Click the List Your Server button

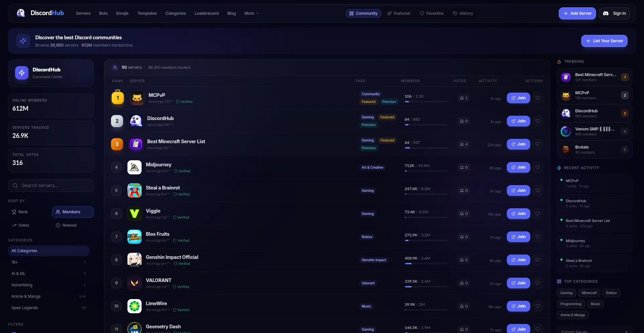[604, 41]
